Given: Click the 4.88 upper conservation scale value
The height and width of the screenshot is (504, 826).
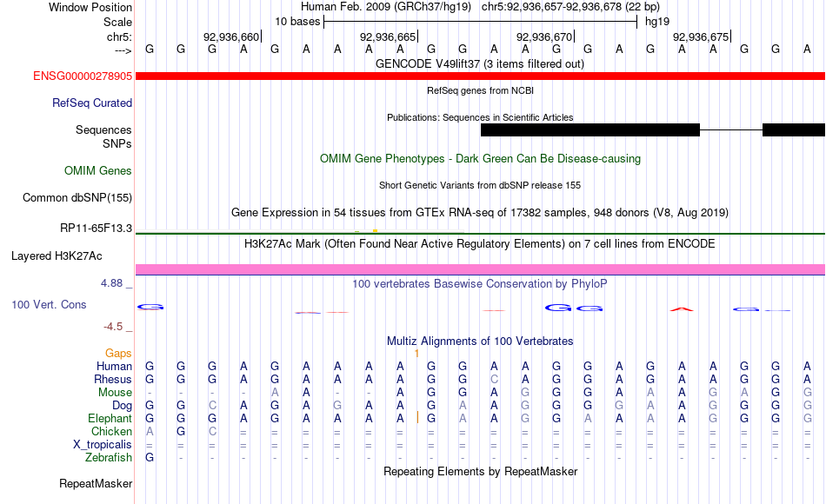Looking at the screenshot, I should point(111,283).
